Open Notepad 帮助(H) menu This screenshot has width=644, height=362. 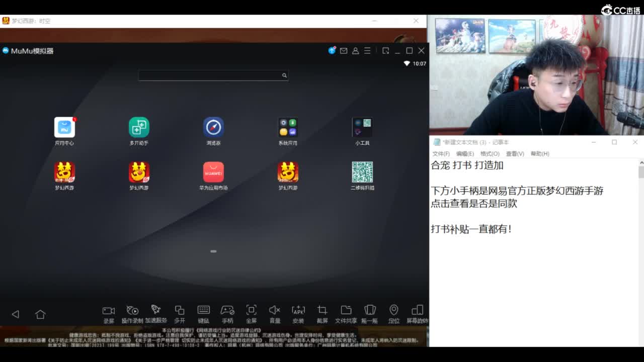pos(540,154)
